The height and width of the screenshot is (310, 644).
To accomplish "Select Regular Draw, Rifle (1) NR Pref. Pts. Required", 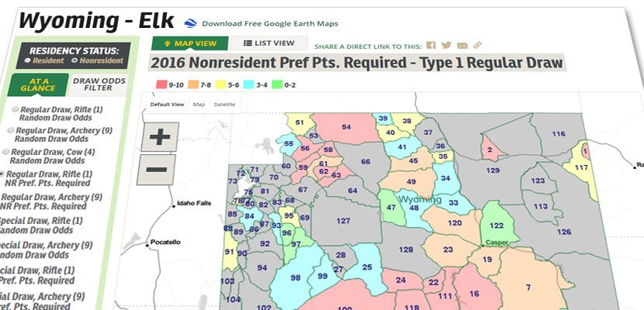I will [x=46, y=178].
